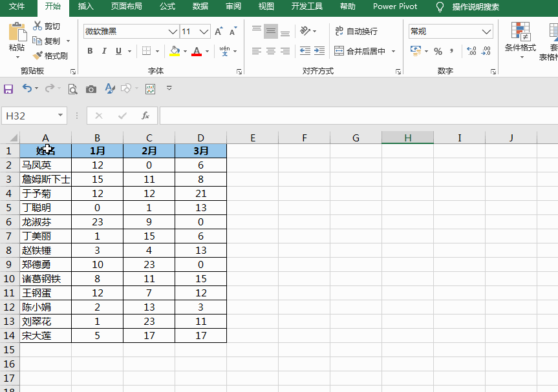This screenshot has width=558, height=392.
Task: Select cell with name 龙淑芬
Action: point(45,222)
